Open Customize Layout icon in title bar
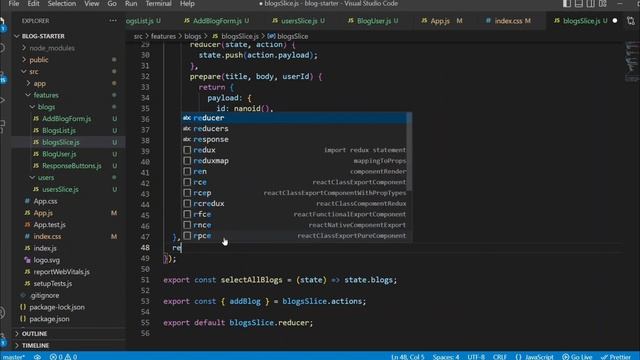Viewport: 640px width, 360px height. 603,4
